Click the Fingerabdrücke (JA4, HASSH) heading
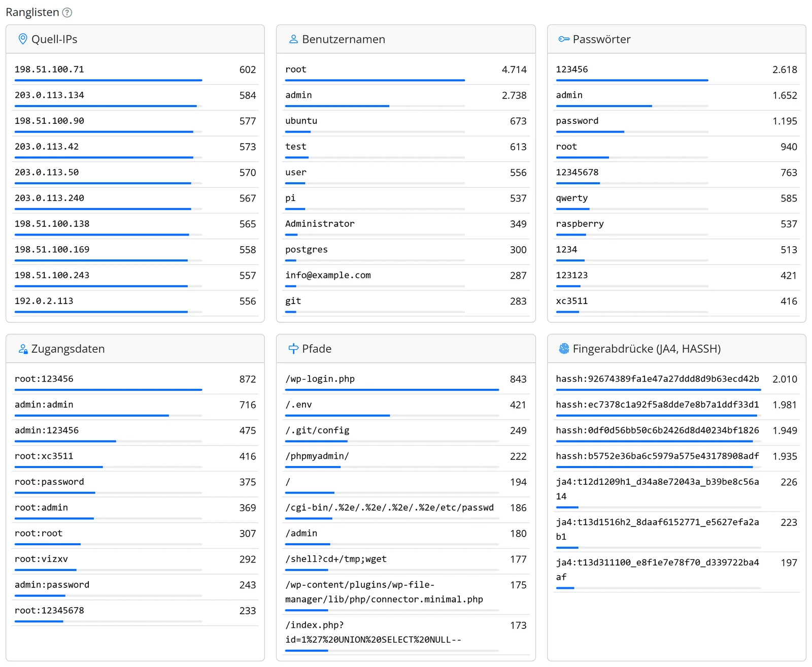The height and width of the screenshot is (667, 812). tap(647, 349)
